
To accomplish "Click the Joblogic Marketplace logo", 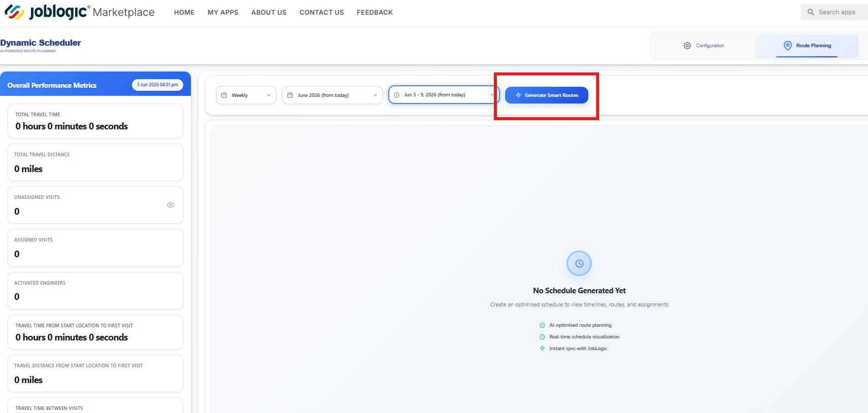I will click(79, 12).
